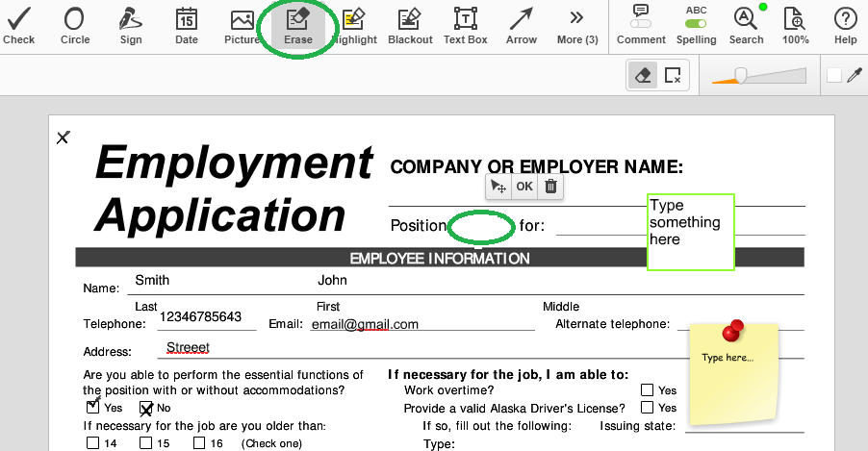
Task: Toggle the crossed No checkbox
Action: click(146, 408)
